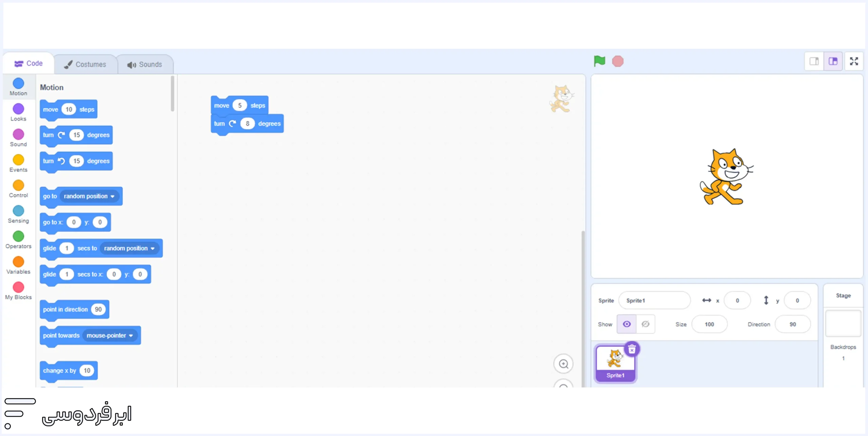Choose the Operators block category

(18, 240)
